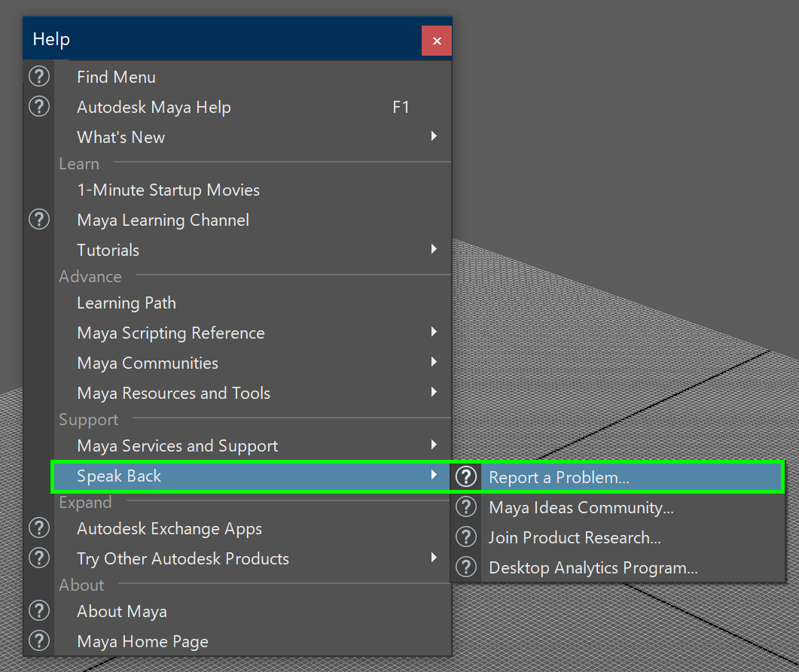The image size is (799, 672).
Task: Click the help icon beside Desktop Analytics Program
Action: pyautogui.click(x=465, y=567)
